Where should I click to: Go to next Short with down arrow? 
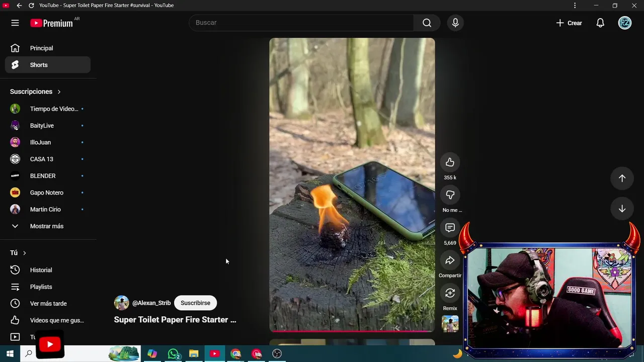click(622, 209)
